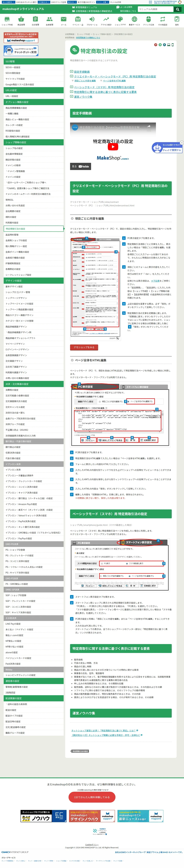
Task: Jump to ベーシックモード（スマホ）section link
Action: click(104, 87)
